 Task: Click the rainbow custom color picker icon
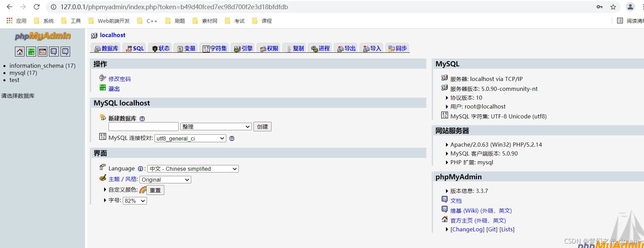143,190
